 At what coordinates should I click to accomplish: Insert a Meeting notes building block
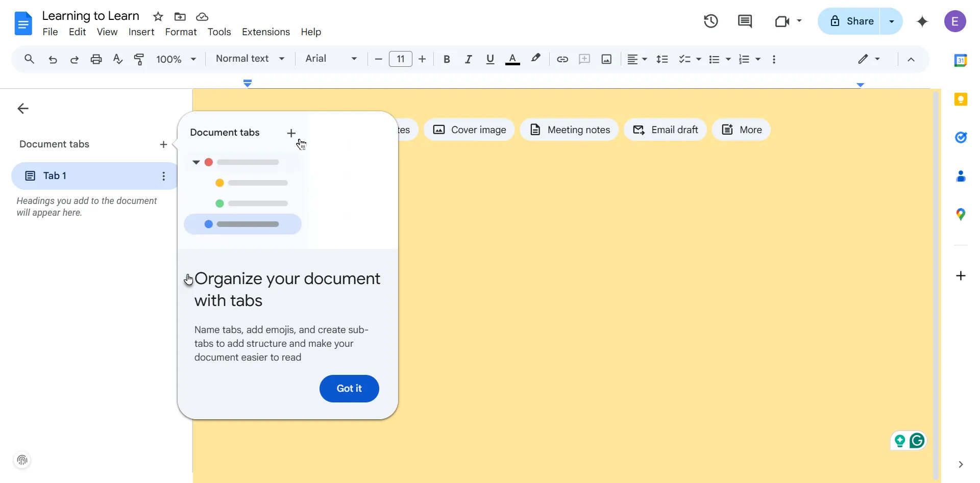pos(569,130)
